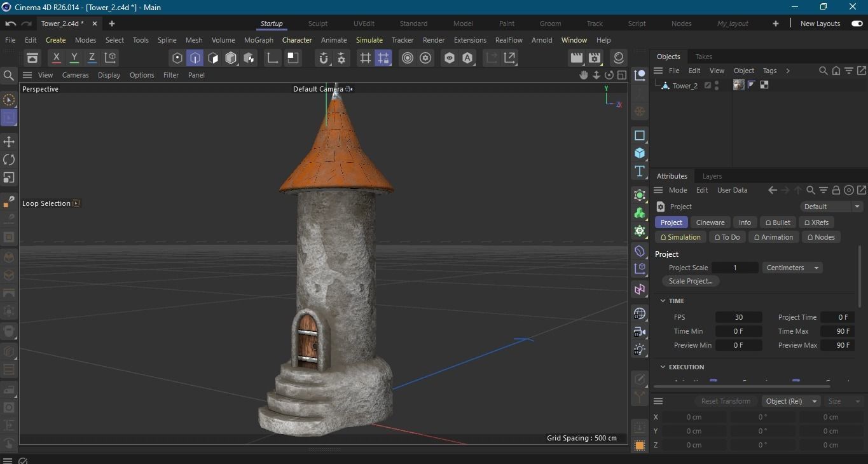868x464 pixels.
Task: Open the Simulation tab button
Action: [680, 237]
